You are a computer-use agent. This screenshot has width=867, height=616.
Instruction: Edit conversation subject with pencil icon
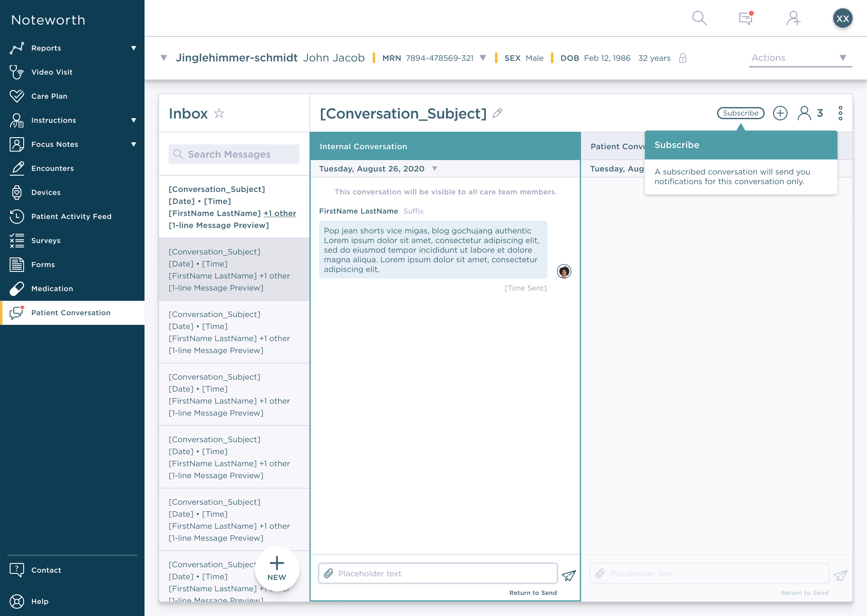click(497, 113)
